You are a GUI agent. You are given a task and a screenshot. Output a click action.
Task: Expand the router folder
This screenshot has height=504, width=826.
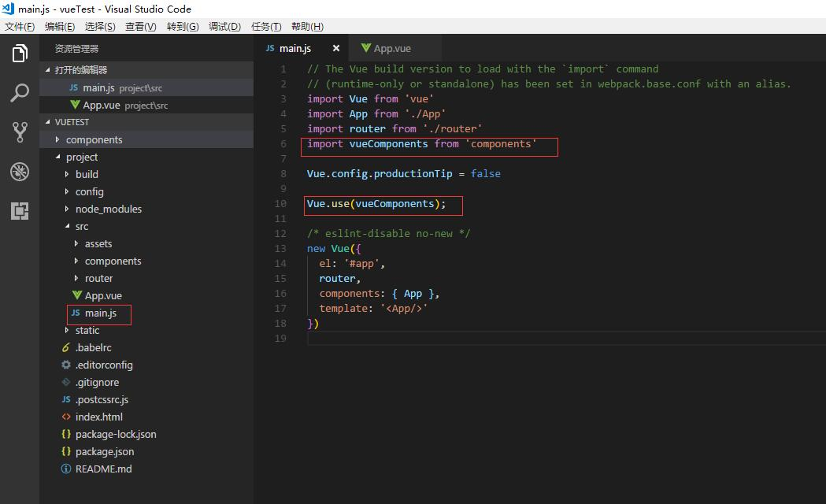pyautogui.click(x=146, y=278)
